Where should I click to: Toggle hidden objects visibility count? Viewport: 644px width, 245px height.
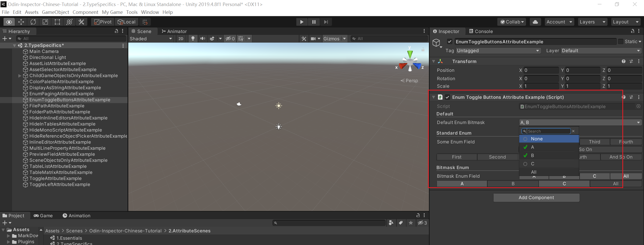230,39
